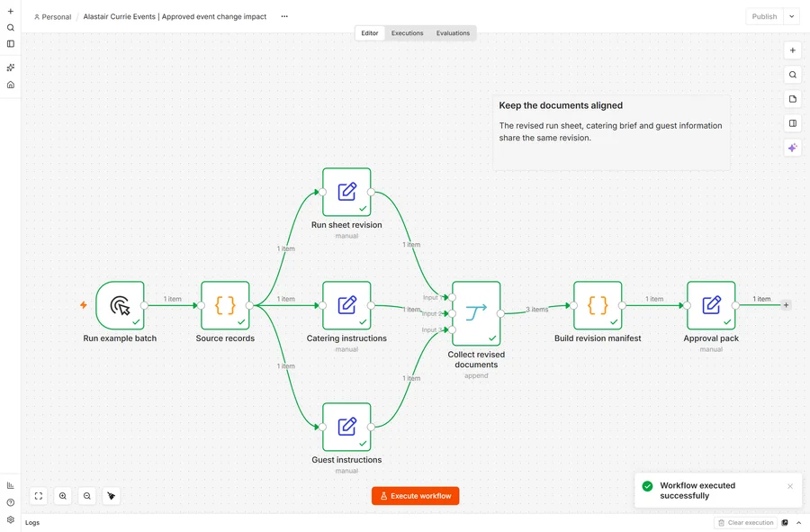Switch to the Executions tab

(407, 33)
